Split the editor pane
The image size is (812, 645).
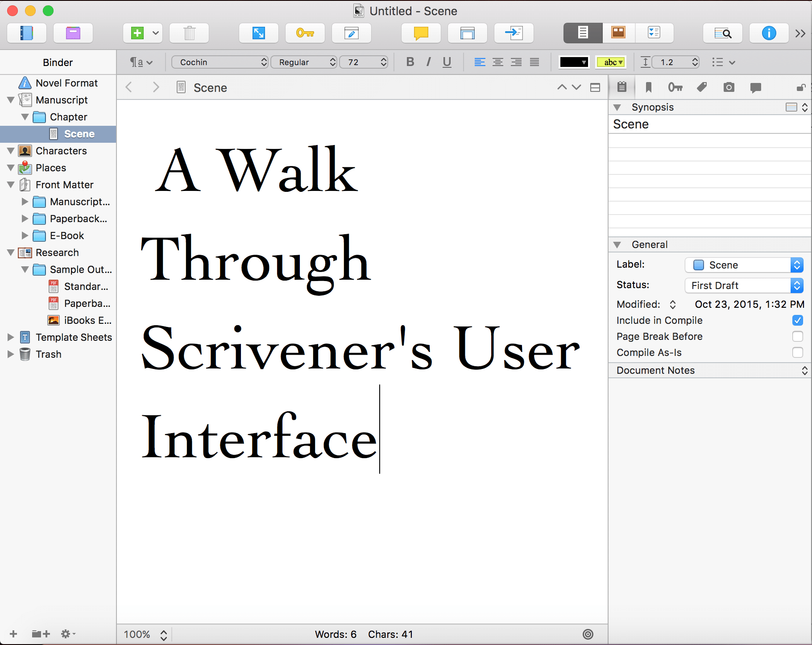pos(595,87)
